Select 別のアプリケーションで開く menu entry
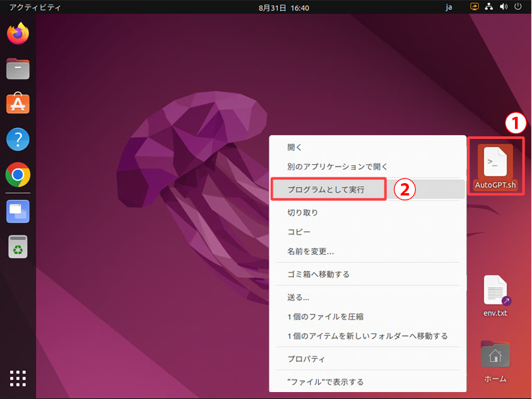This screenshot has height=399, width=532. click(337, 167)
